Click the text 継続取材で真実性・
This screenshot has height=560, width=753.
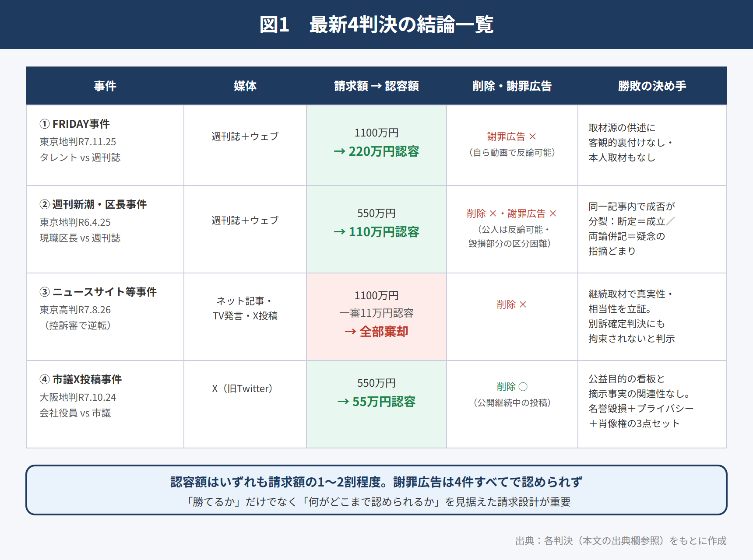(x=630, y=294)
